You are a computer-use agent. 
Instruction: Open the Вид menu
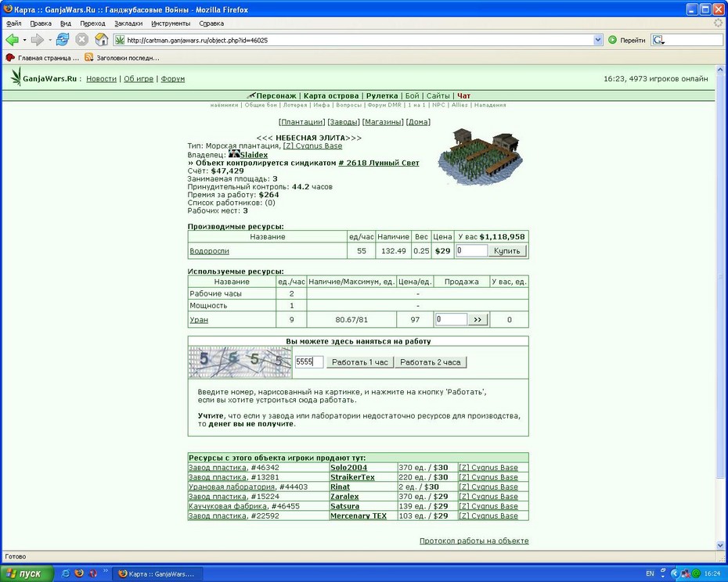pos(66,23)
